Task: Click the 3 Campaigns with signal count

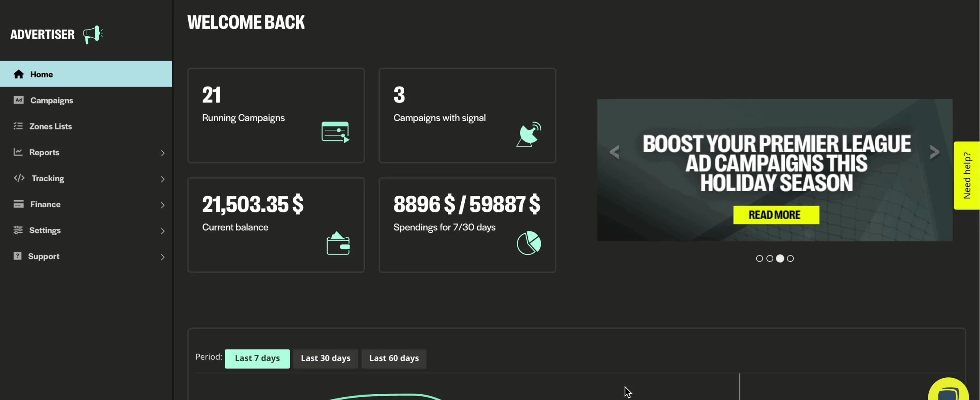Action: click(x=399, y=95)
